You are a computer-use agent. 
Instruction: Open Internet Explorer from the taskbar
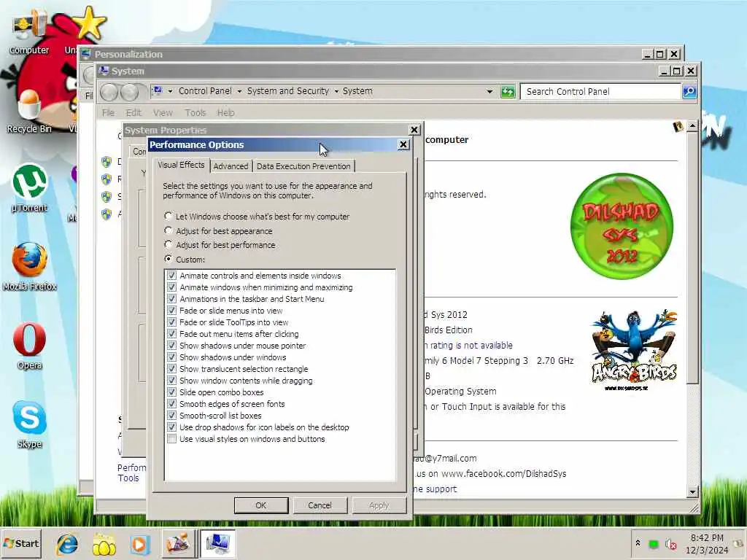(x=67, y=544)
